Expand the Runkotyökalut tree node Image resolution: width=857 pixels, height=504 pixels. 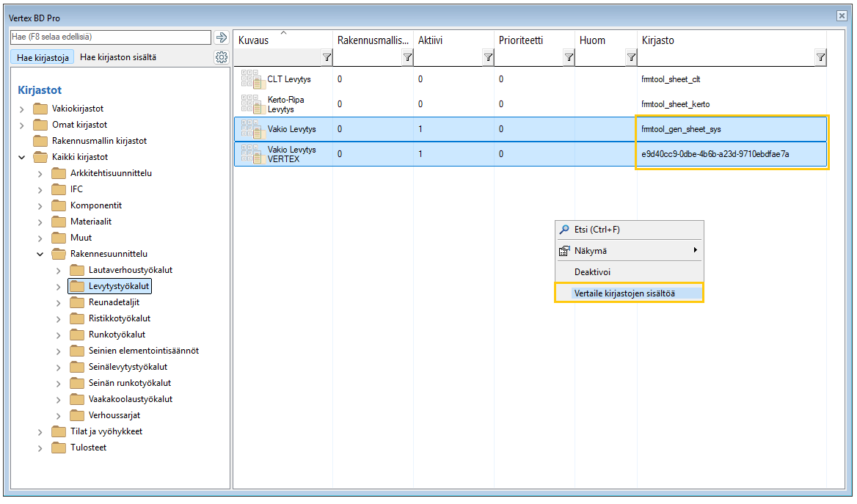(x=59, y=335)
